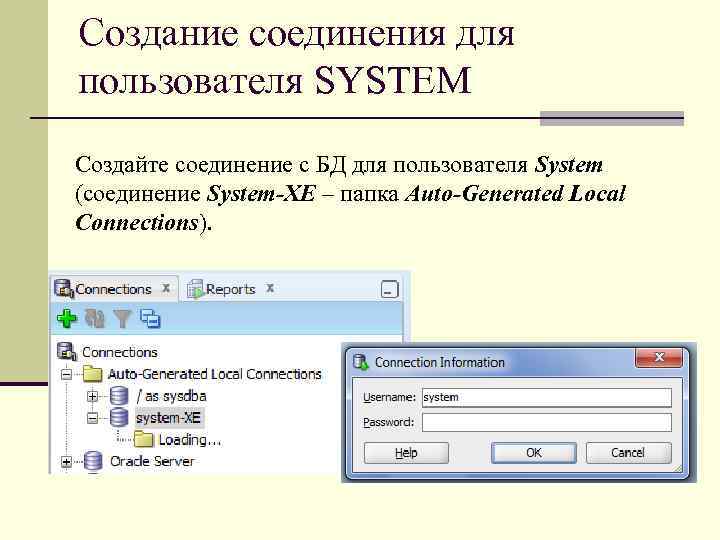
Task: Click the Password input field
Action: click(547, 422)
